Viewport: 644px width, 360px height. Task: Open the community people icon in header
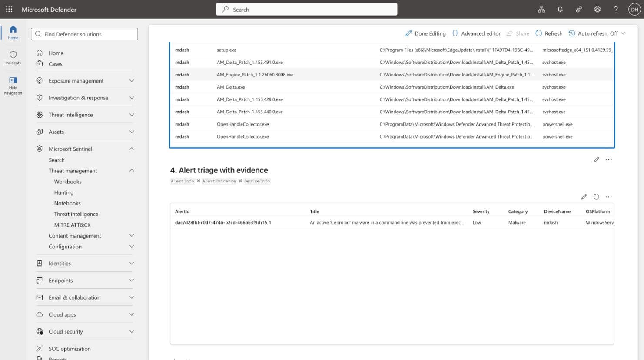(x=579, y=9)
